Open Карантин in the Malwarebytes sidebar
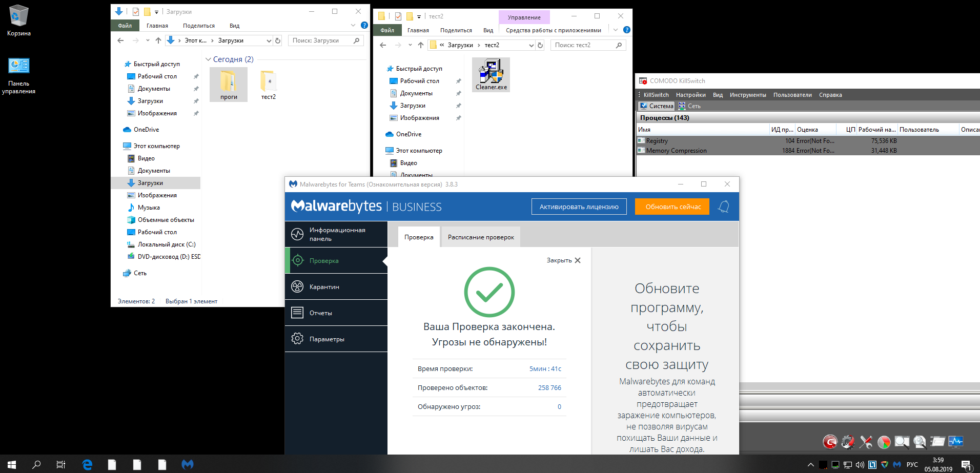Image resolution: width=980 pixels, height=473 pixels. [x=336, y=286]
